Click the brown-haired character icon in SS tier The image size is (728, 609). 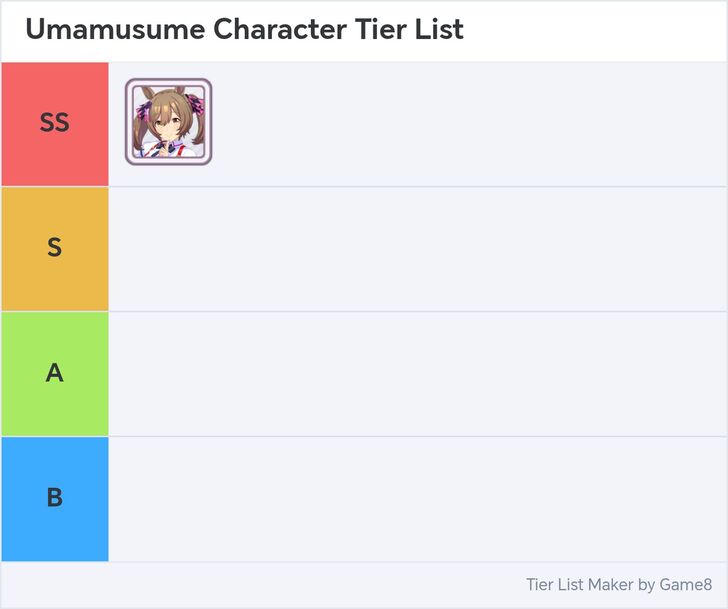coord(168,122)
